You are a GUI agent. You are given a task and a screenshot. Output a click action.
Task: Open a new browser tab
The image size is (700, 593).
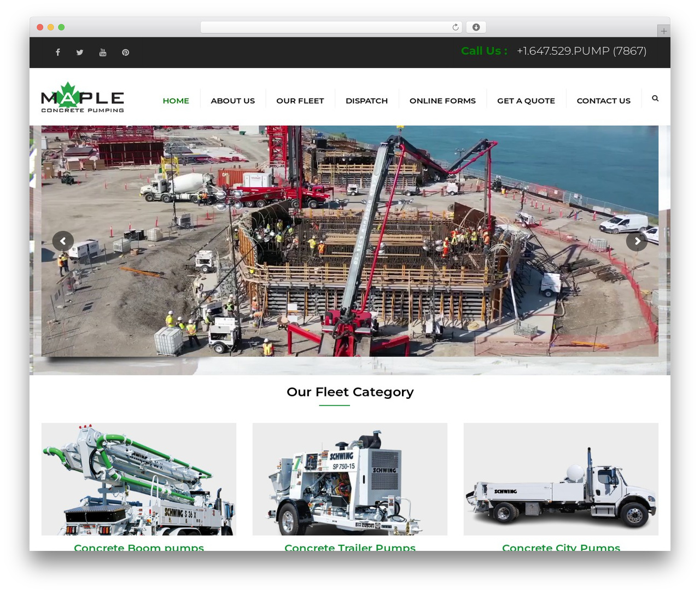pos(663,31)
